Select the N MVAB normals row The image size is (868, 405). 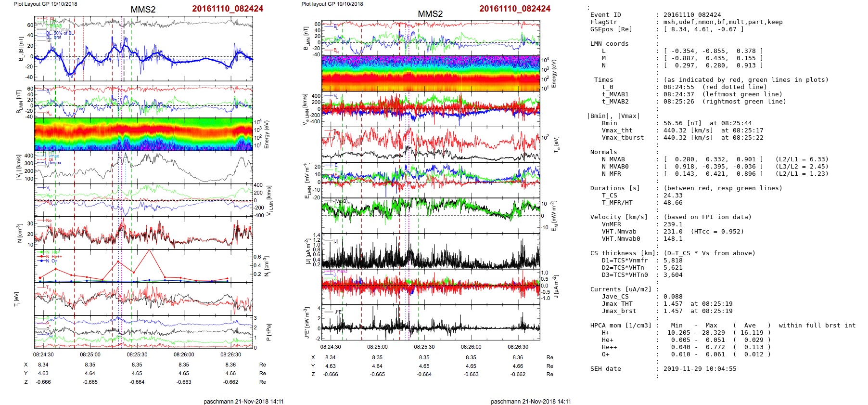[709, 159]
